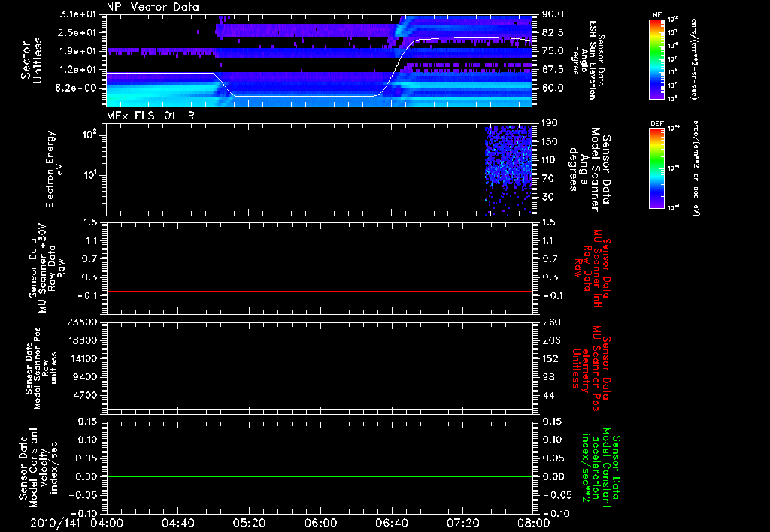Click the "98" telemetry tick label
Image resolution: width=770 pixels, height=532 pixels.
point(547,377)
